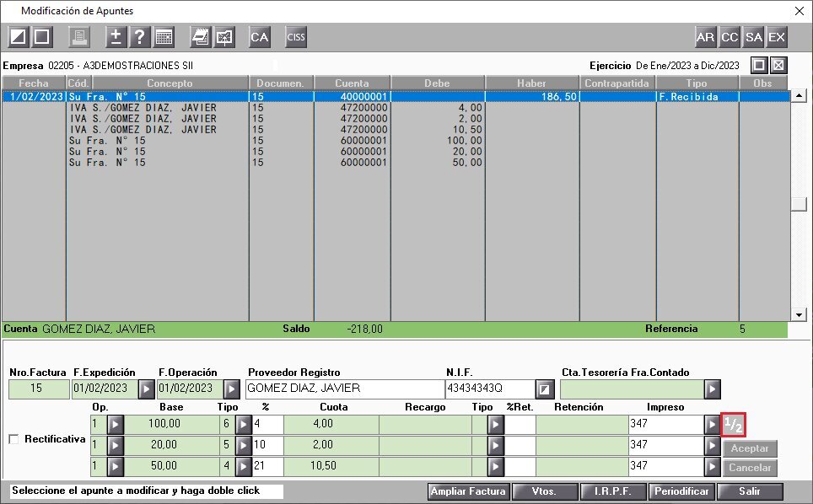Open retention Tipo arrow on 10,50 cuota row
813x504 pixels.
[x=496, y=467]
